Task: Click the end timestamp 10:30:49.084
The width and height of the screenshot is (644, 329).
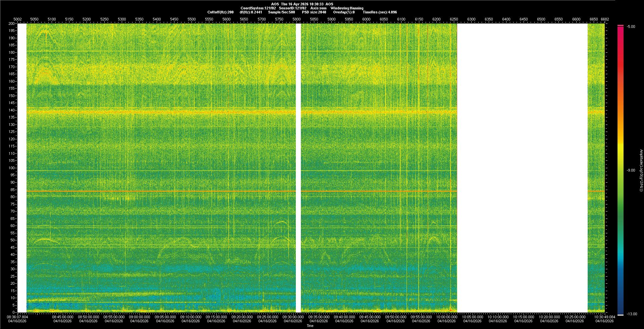Action: pyautogui.click(x=604, y=317)
